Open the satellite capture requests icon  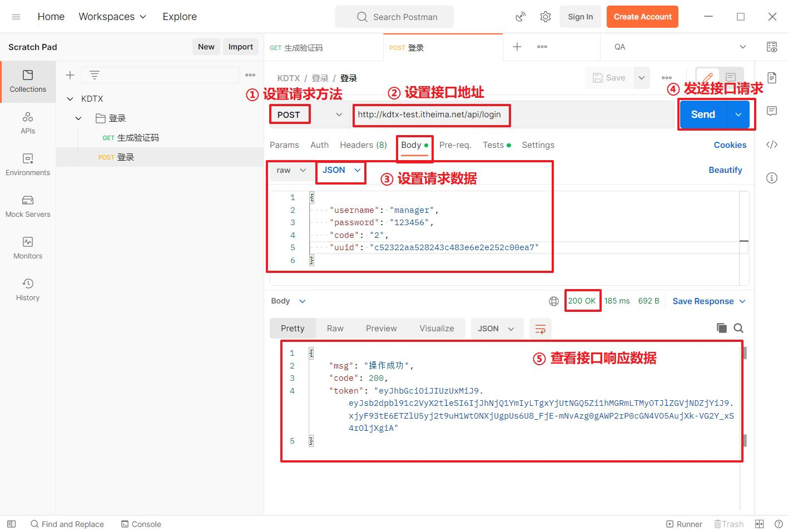pos(521,17)
